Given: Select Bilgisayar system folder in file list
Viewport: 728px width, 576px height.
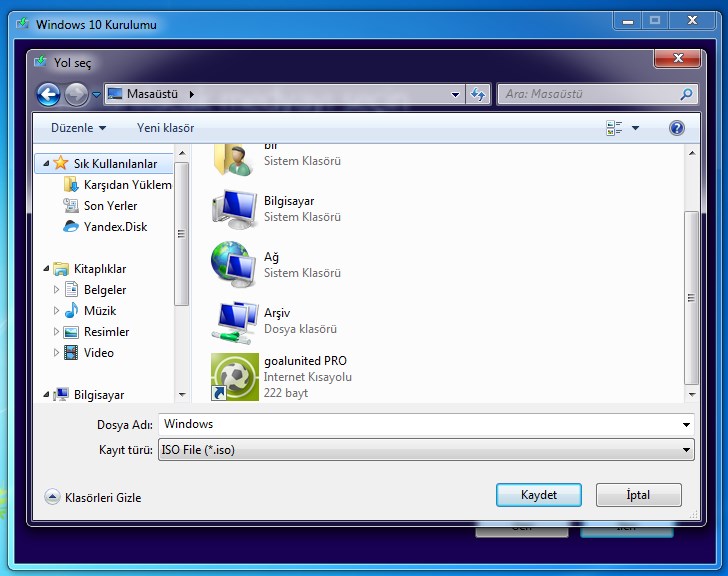Looking at the screenshot, I should [x=235, y=208].
